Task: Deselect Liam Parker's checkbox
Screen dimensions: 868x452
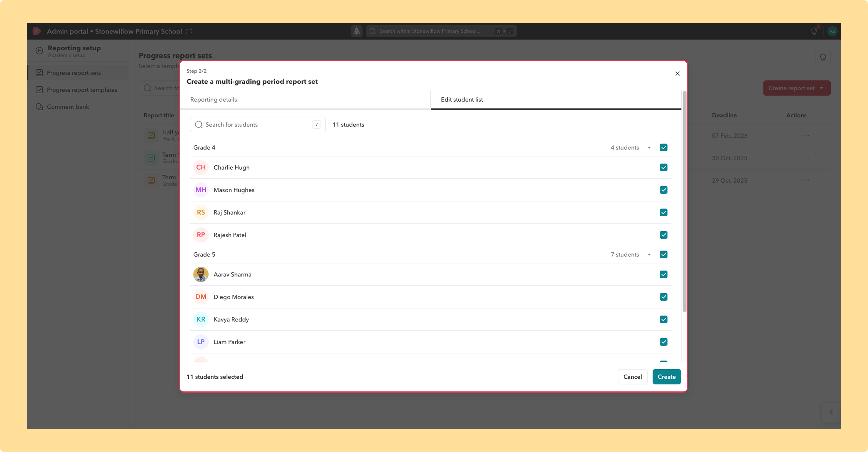Action: tap(663, 342)
